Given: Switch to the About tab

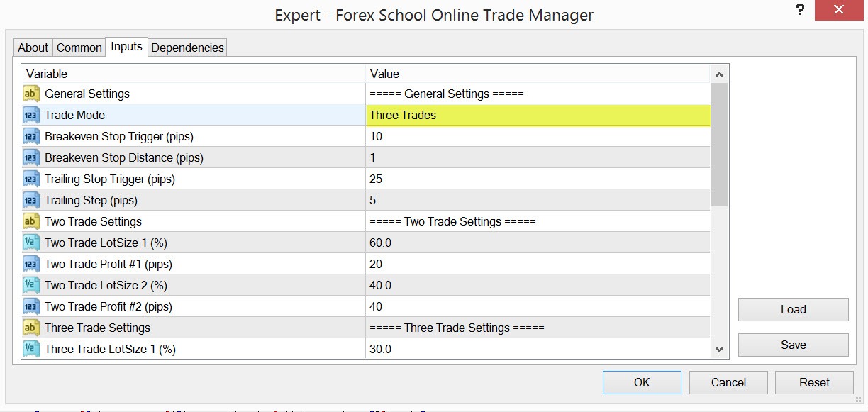Looking at the screenshot, I should (33, 48).
